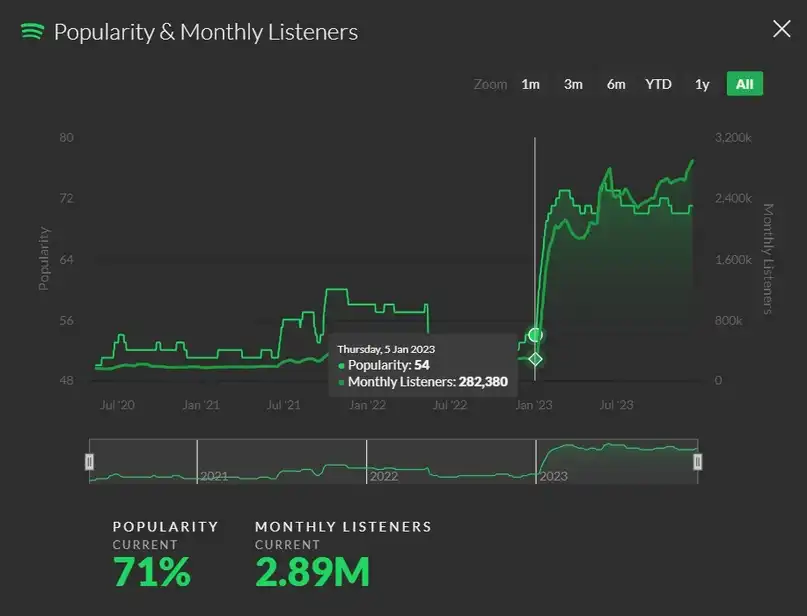The image size is (807, 616).
Task: Close the Popularity & Monthly Listeners dialog
Action: (x=781, y=29)
